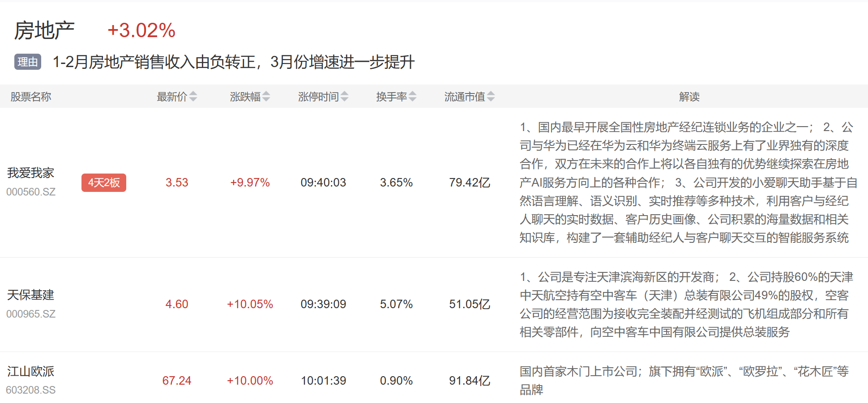Click 我爱我家 interpretation text
This screenshot has width=868, height=403.
tap(688, 182)
